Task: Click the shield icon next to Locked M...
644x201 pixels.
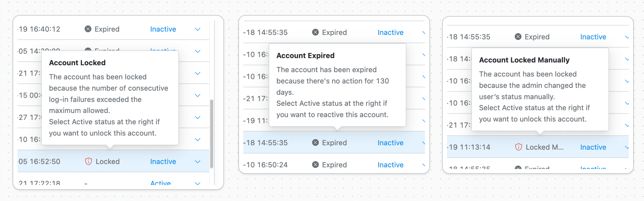Action: [518, 147]
